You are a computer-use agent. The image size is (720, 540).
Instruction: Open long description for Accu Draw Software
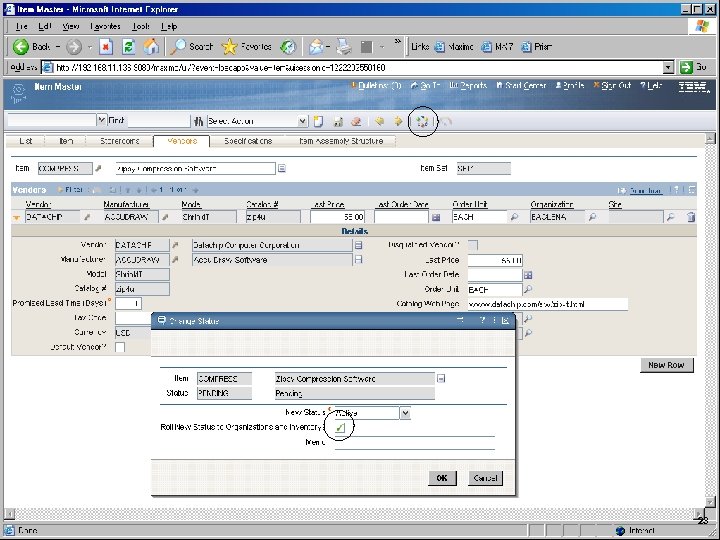pyautogui.click(x=359, y=260)
